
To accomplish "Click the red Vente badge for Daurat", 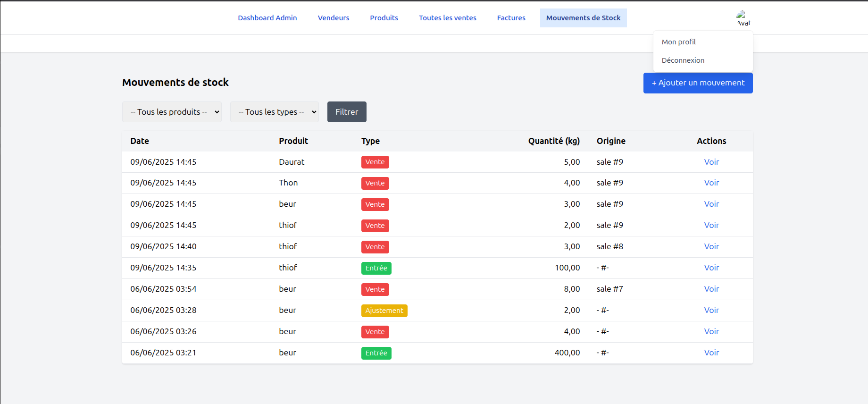I will coord(375,162).
